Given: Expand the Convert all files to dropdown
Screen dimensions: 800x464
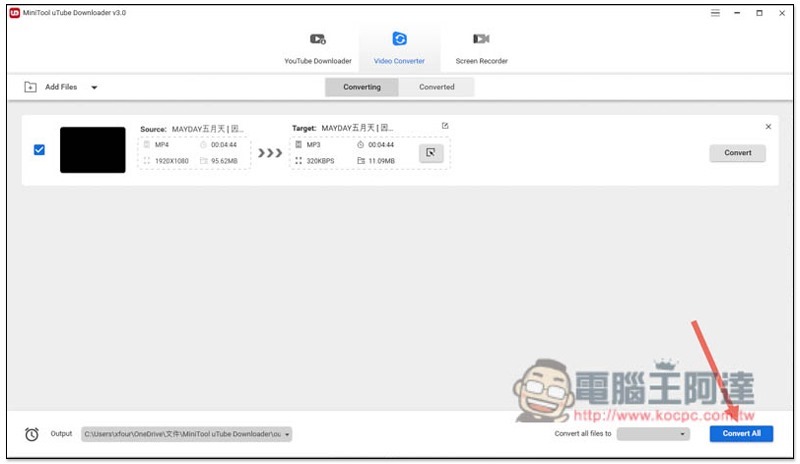Looking at the screenshot, I should [653, 434].
